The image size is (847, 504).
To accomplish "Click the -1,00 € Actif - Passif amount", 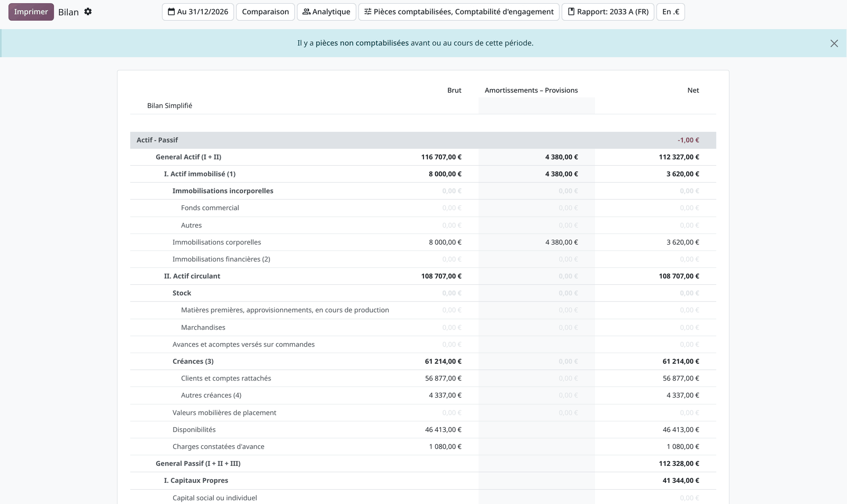I will pyautogui.click(x=688, y=140).
